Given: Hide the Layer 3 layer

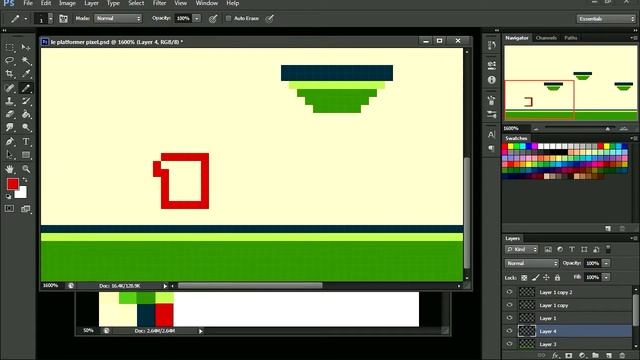Looking at the screenshot, I should 509,344.
